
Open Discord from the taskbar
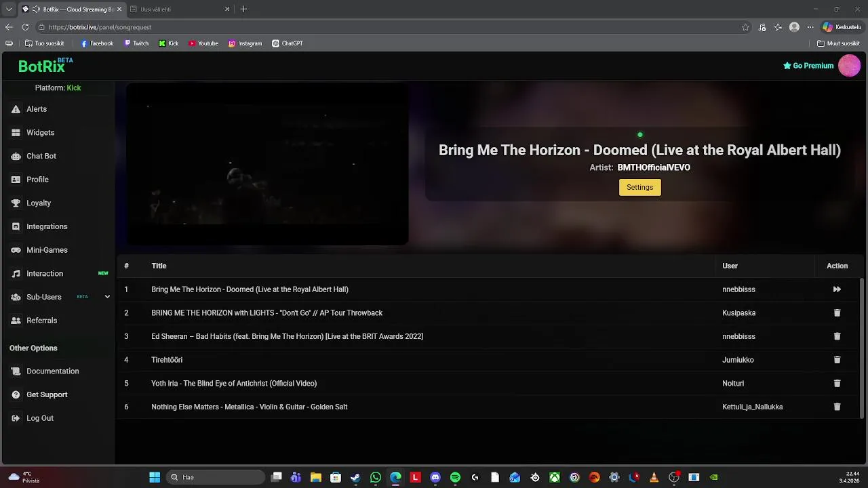435,477
